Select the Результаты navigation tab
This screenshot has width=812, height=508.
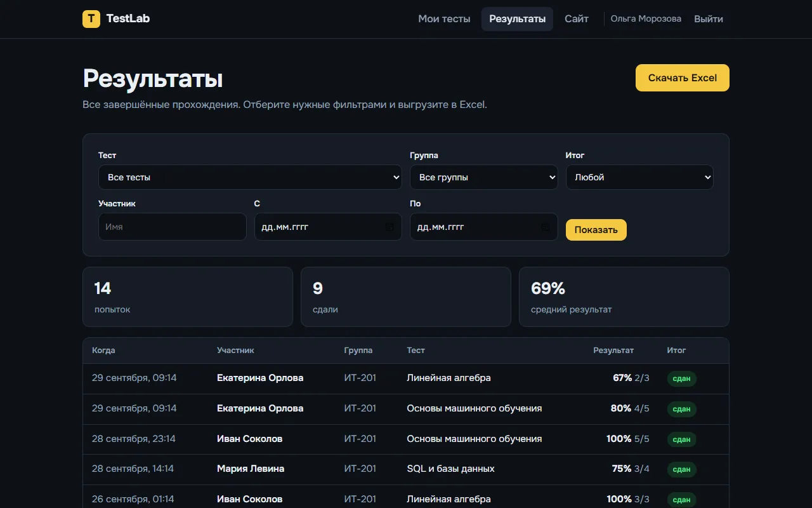tap(517, 19)
